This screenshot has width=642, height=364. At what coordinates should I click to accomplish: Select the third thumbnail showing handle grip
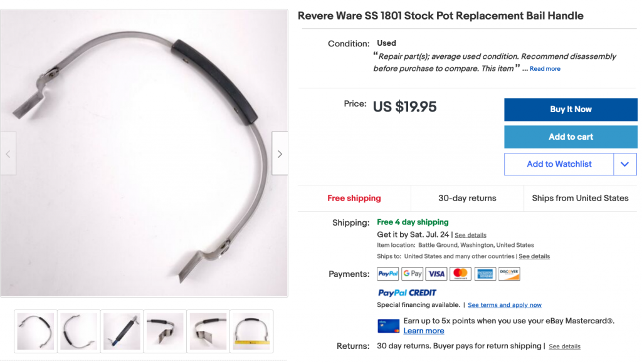[122, 331]
